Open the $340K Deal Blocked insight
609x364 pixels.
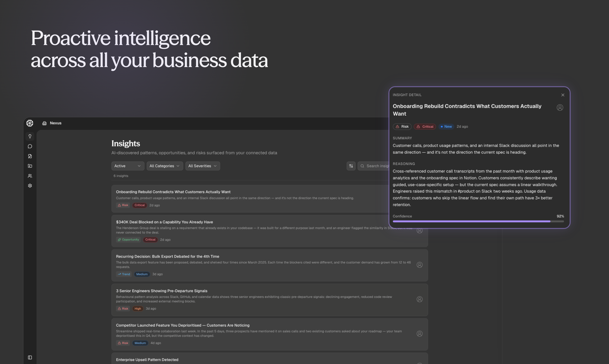tap(164, 222)
